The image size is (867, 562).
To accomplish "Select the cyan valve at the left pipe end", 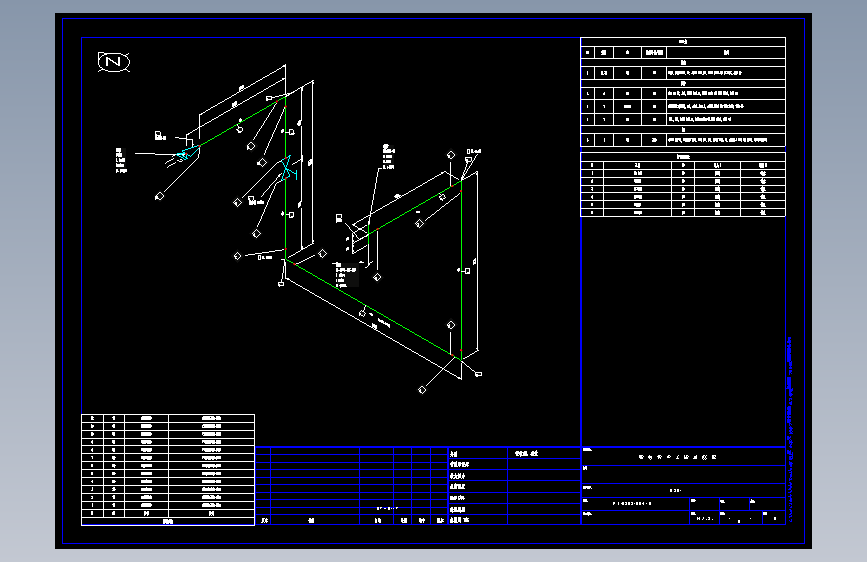I will (188, 152).
